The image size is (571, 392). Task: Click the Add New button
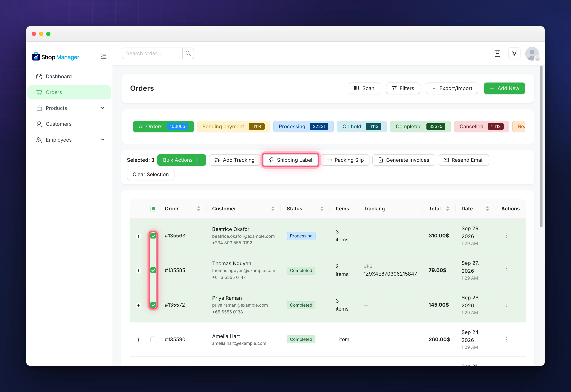504,88
